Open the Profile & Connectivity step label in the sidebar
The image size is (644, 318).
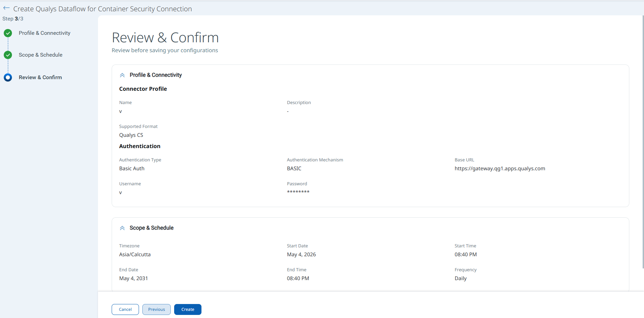click(44, 33)
